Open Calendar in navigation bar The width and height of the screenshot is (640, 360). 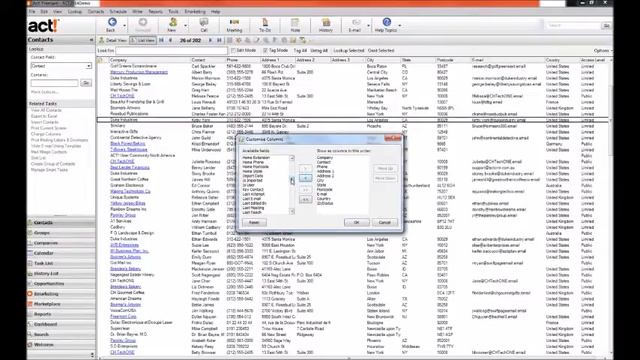[61, 253]
